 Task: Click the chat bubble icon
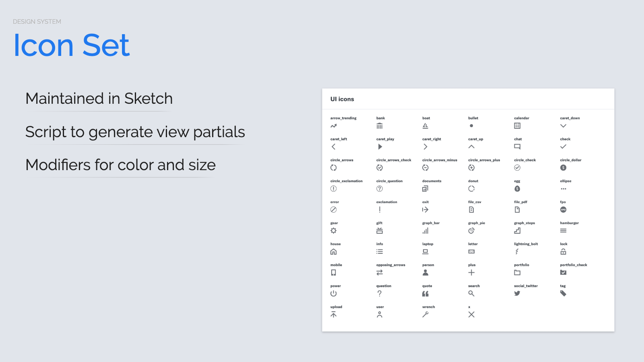tap(517, 147)
